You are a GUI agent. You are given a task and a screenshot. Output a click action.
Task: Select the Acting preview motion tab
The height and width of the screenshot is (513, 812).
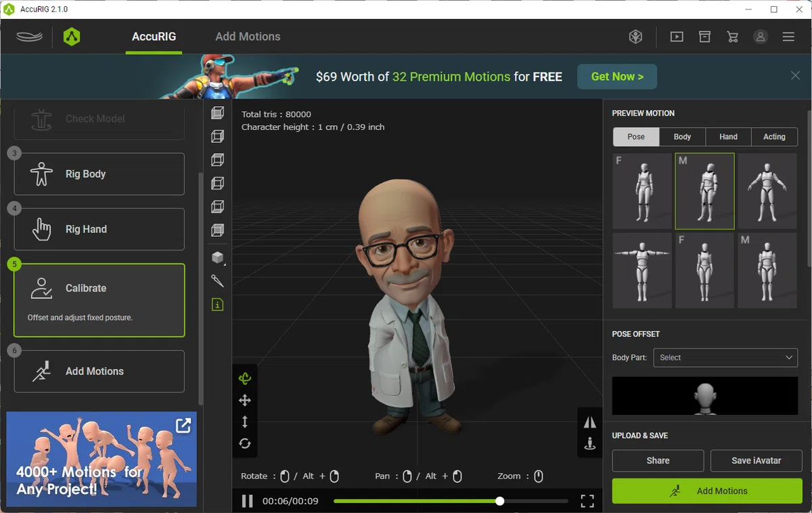coord(774,137)
